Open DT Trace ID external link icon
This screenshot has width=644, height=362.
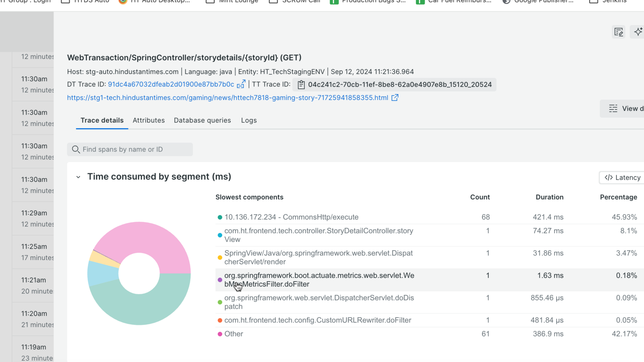tap(241, 84)
